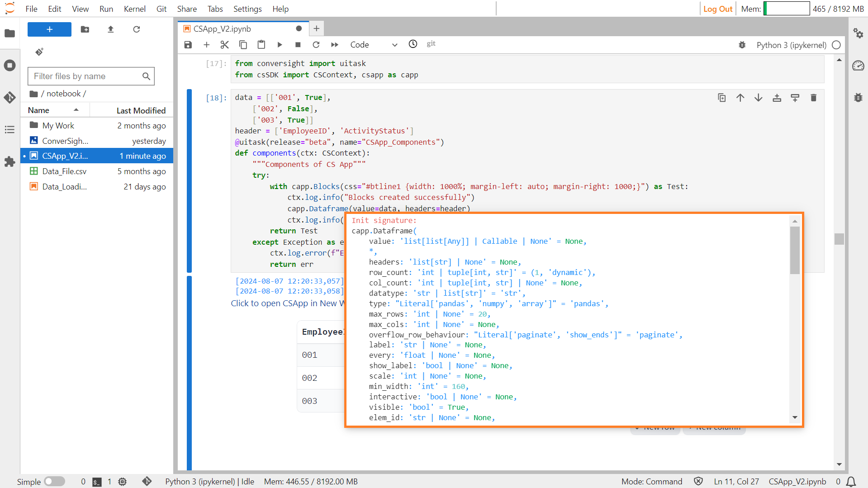The image size is (868, 488).
Task: Restart the kernel
Action: 316,44
